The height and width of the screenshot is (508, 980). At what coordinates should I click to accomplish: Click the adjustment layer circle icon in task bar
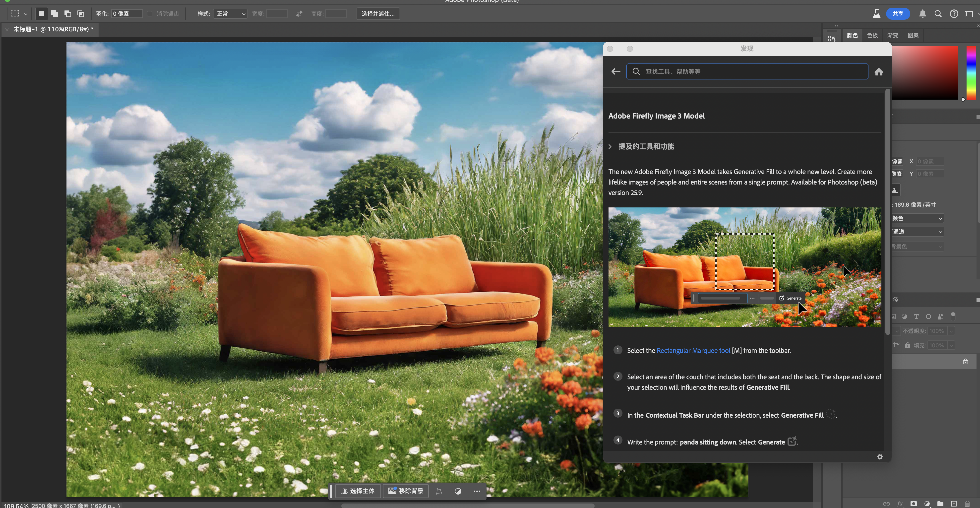point(458,491)
